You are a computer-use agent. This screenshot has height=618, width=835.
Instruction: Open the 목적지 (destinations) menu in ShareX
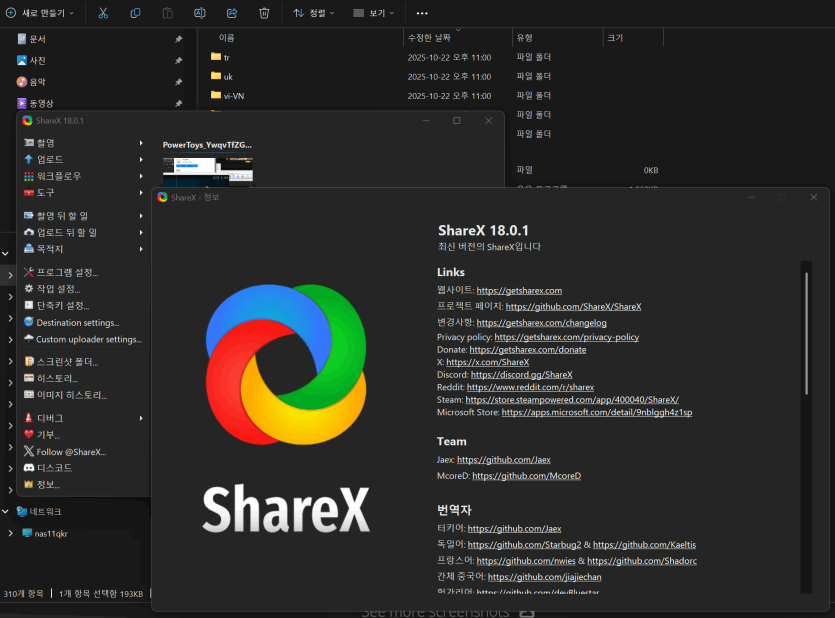[x=84, y=249]
